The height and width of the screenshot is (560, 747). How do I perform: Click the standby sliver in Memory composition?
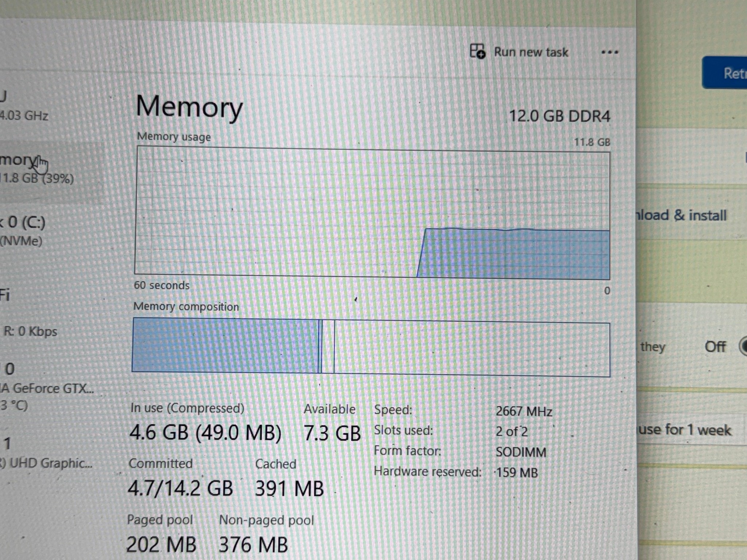click(328, 346)
